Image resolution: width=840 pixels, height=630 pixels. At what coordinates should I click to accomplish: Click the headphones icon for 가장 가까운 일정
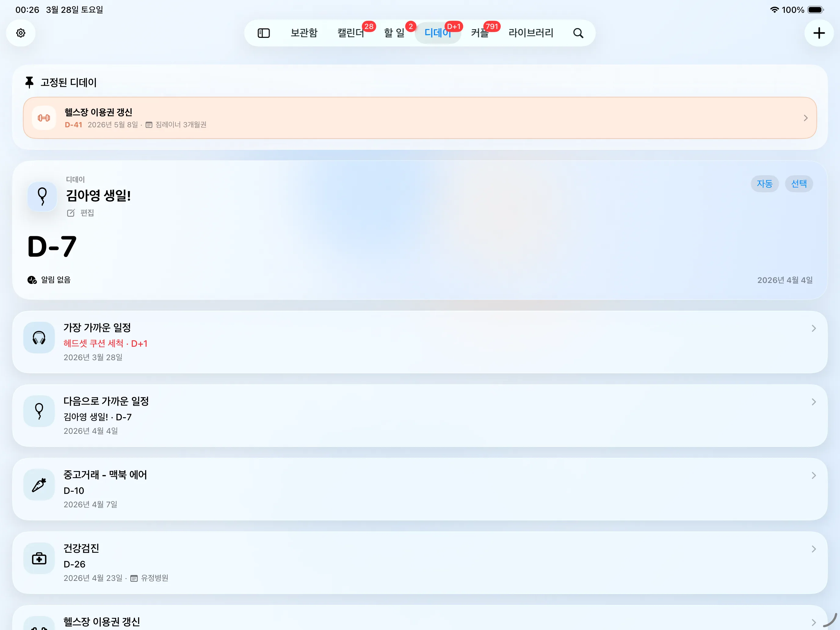pyautogui.click(x=39, y=338)
